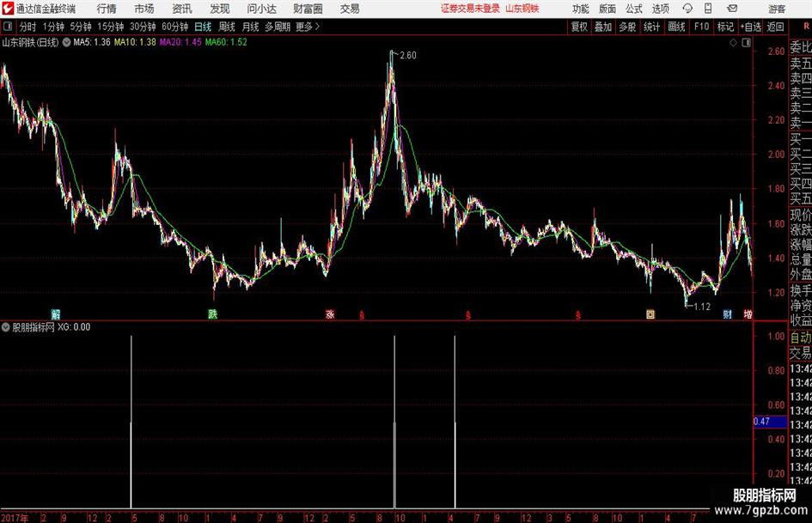
Task: Open the 交易 menu
Action: click(350, 9)
